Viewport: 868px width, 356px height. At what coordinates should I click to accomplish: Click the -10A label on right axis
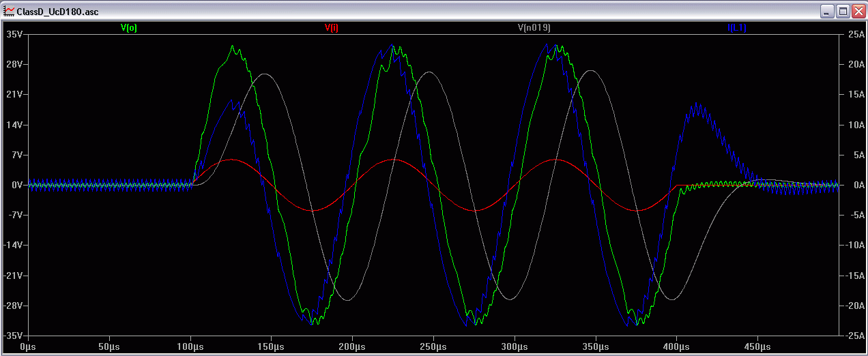click(x=854, y=245)
